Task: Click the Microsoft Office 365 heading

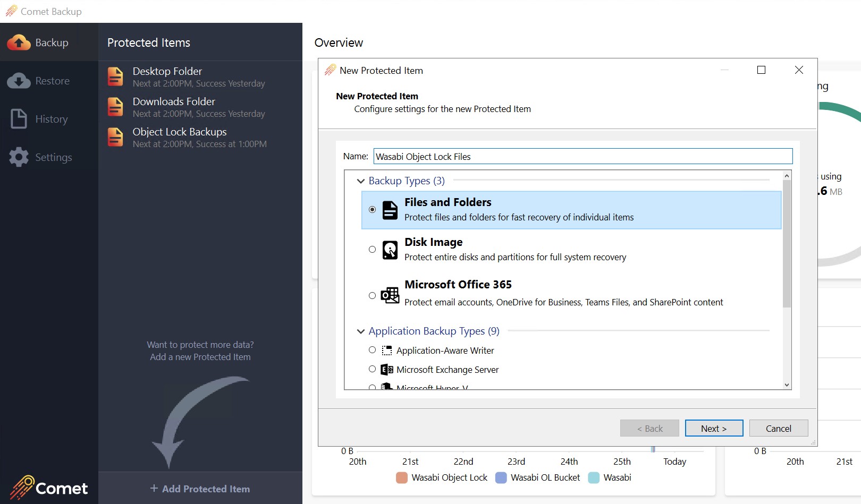Action: [x=458, y=285]
